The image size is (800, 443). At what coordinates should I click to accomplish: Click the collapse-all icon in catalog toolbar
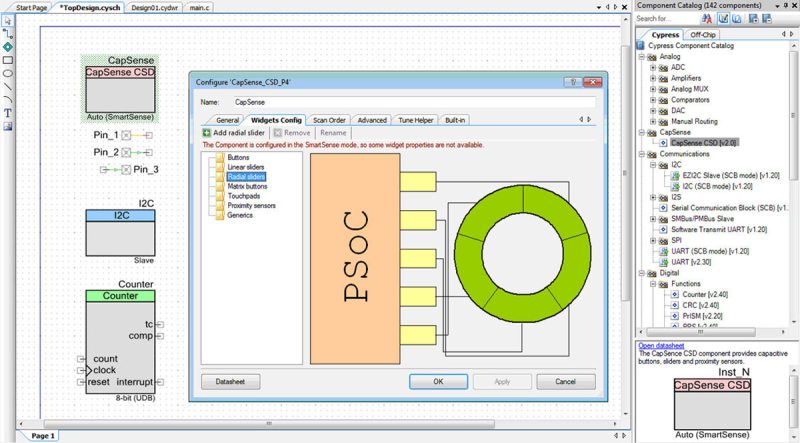[766, 19]
